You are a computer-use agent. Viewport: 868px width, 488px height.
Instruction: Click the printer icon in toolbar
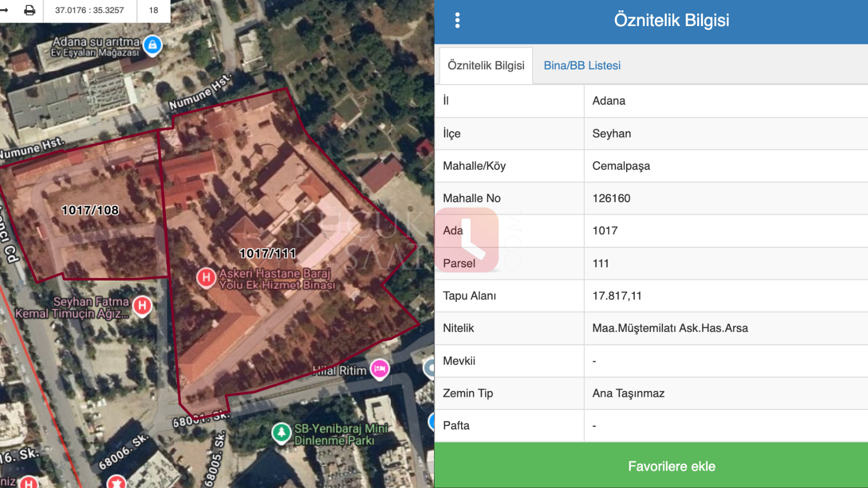30,10
